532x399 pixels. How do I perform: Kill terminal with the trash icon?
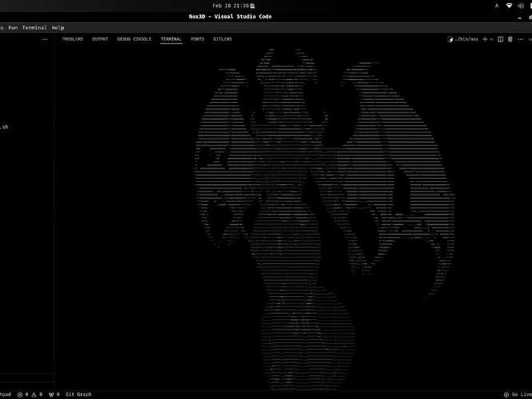[x=510, y=39]
